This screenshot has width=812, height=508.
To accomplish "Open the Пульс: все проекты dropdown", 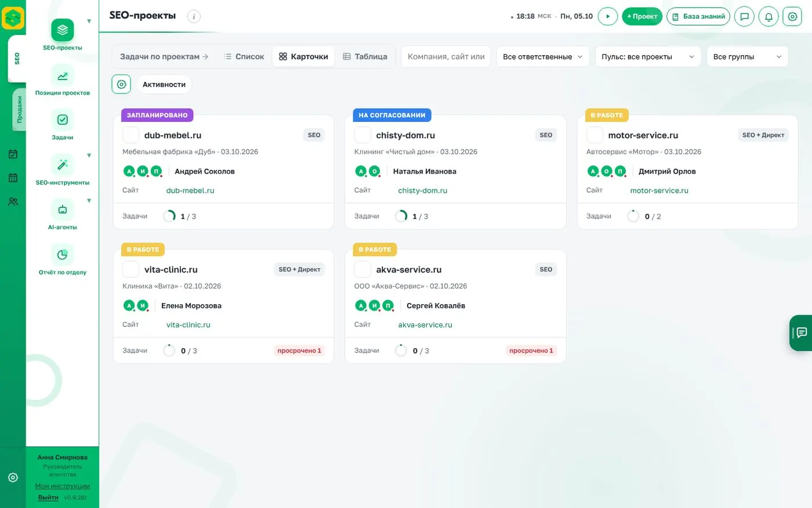I will tap(648, 57).
